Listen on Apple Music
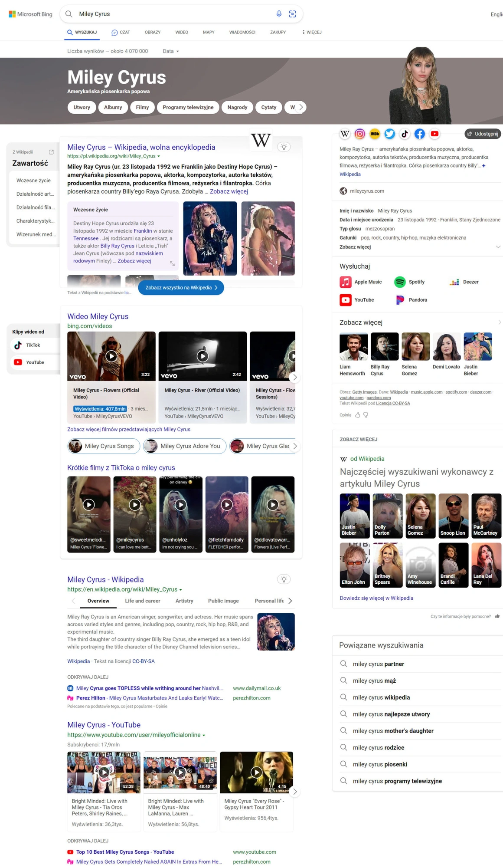The width and height of the screenshot is (503, 868). point(361,282)
